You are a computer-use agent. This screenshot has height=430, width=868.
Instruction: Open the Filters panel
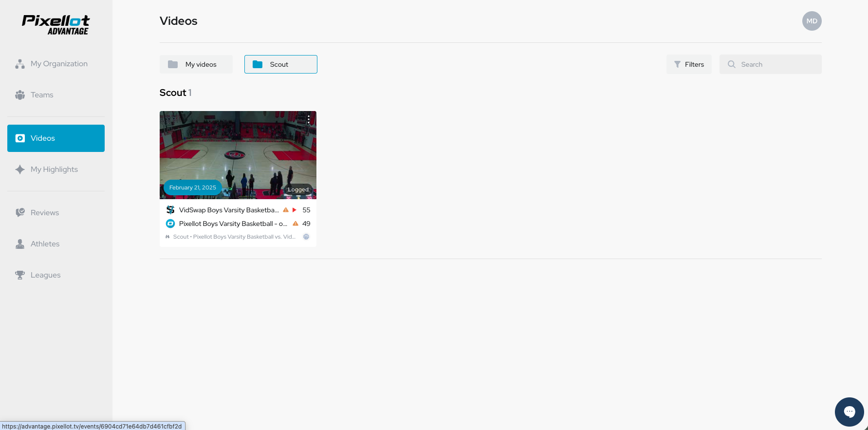click(x=689, y=64)
